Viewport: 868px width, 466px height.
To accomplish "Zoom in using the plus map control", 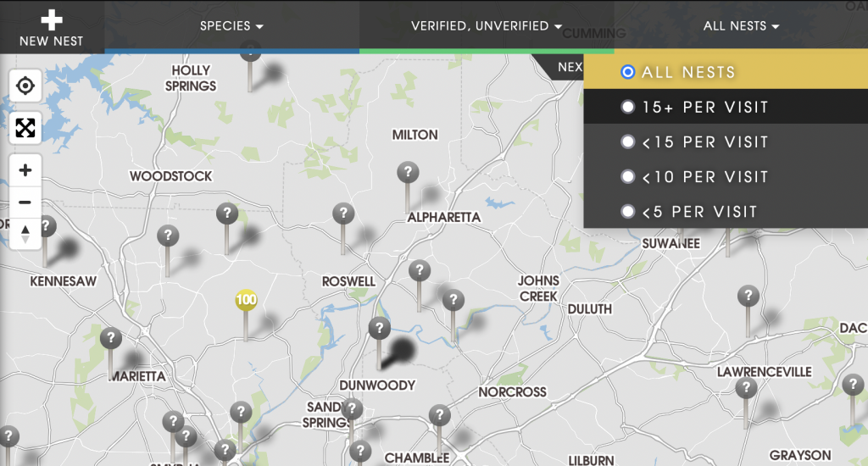I will [x=25, y=170].
